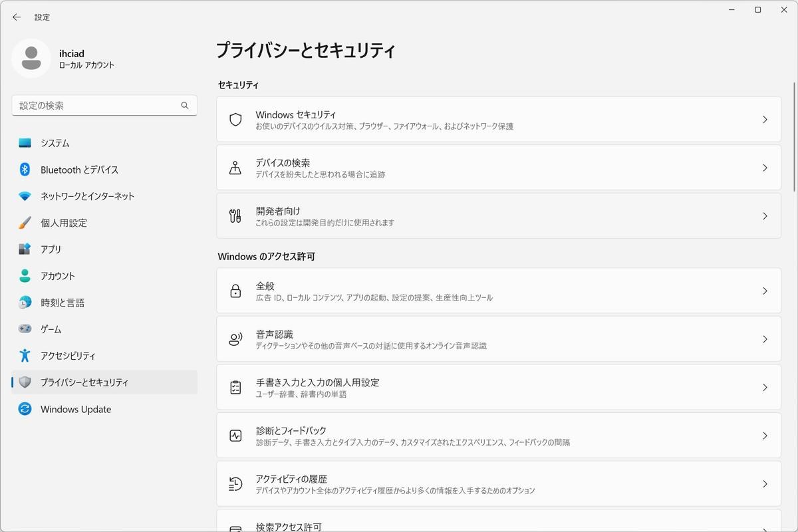The height and width of the screenshot is (532, 798).
Task: Click the speech icon on the 音声認識 card
Action: (235, 339)
